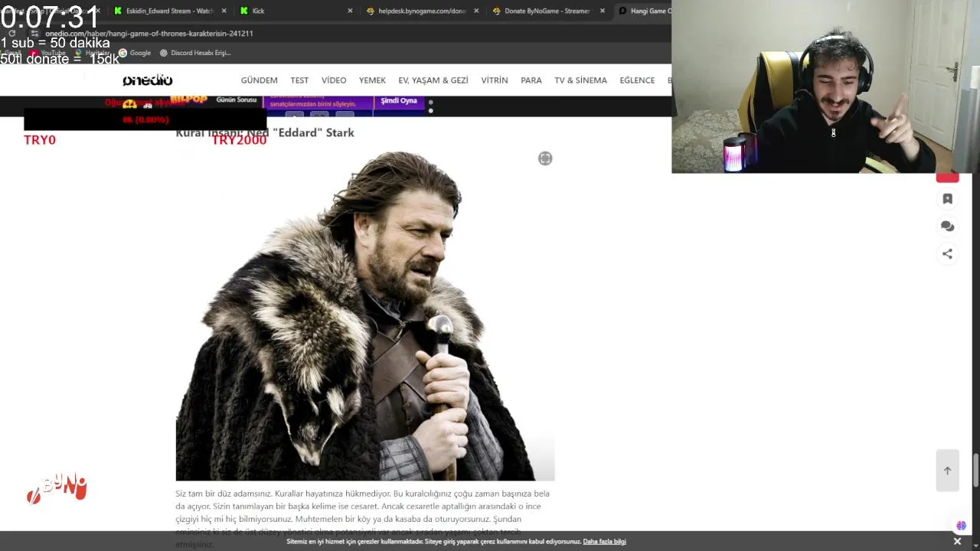Click the Ned Stark result image

point(365,312)
